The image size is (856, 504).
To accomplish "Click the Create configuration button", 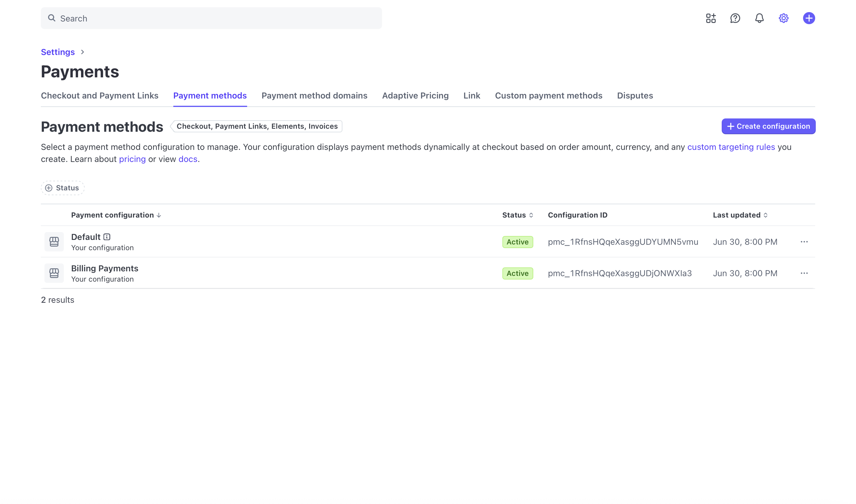I will [x=768, y=126].
